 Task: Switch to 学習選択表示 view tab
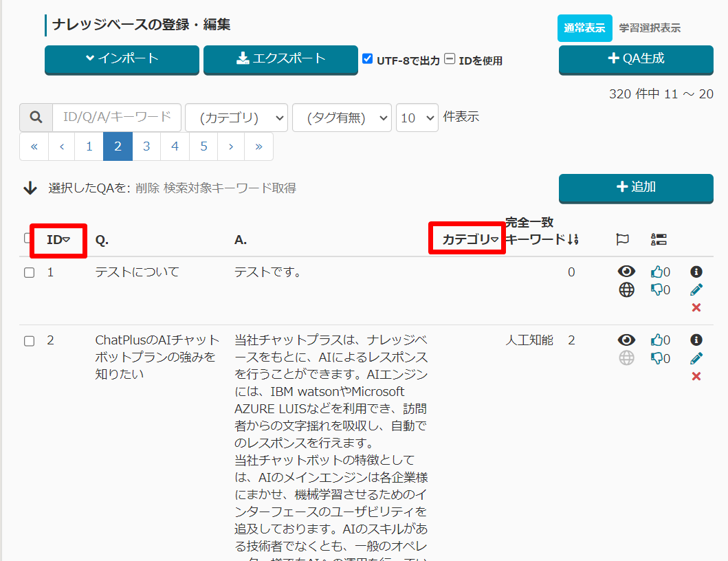coord(650,28)
